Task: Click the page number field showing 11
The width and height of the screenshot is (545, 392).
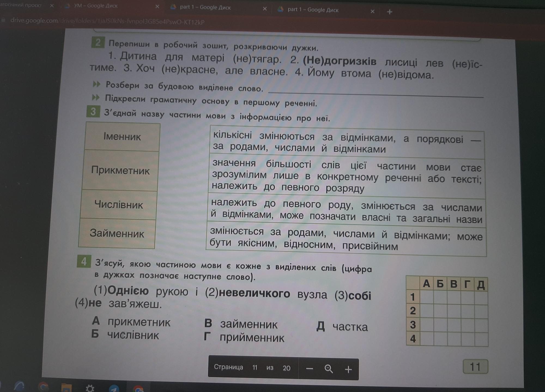Action: coord(255,368)
